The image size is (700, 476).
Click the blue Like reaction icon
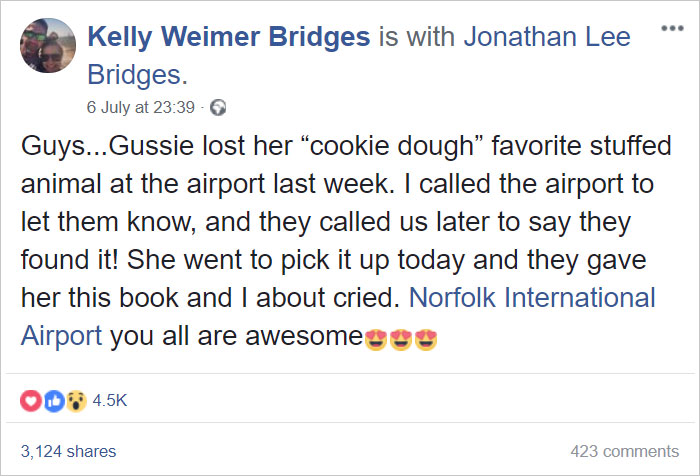coord(54,401)
